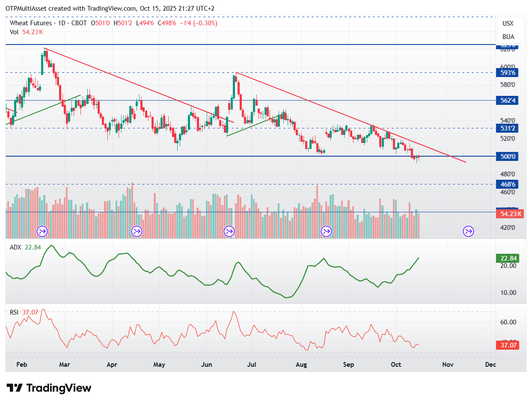
Task: Click the red 37.07 RSI axis label
Action: tap(508, 345)
